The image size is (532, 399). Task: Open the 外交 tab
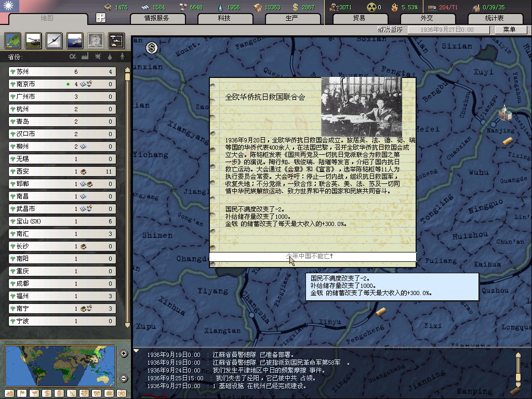427,18
